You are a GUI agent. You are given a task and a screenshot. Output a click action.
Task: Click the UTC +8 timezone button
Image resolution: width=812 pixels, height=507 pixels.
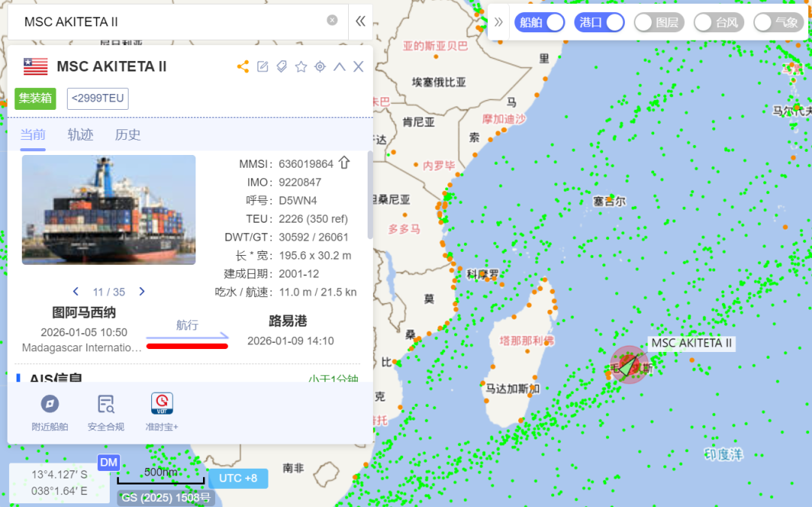238,478
